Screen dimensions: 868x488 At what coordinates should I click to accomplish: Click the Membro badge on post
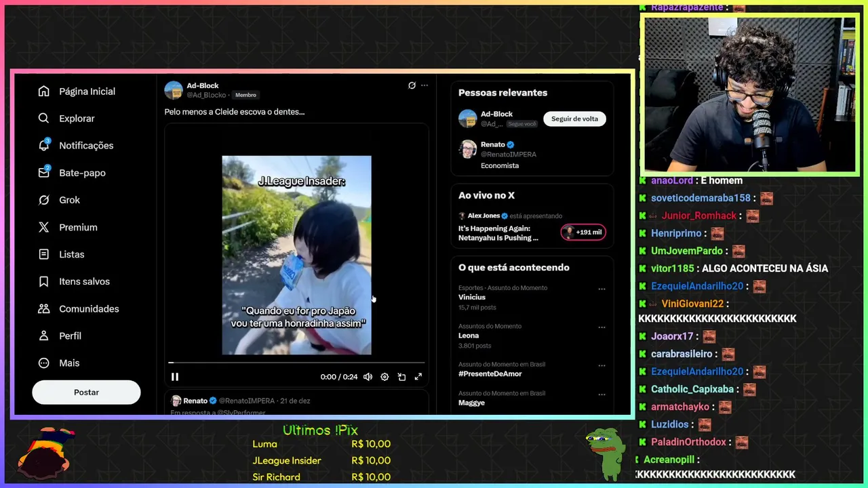[245, 95]
